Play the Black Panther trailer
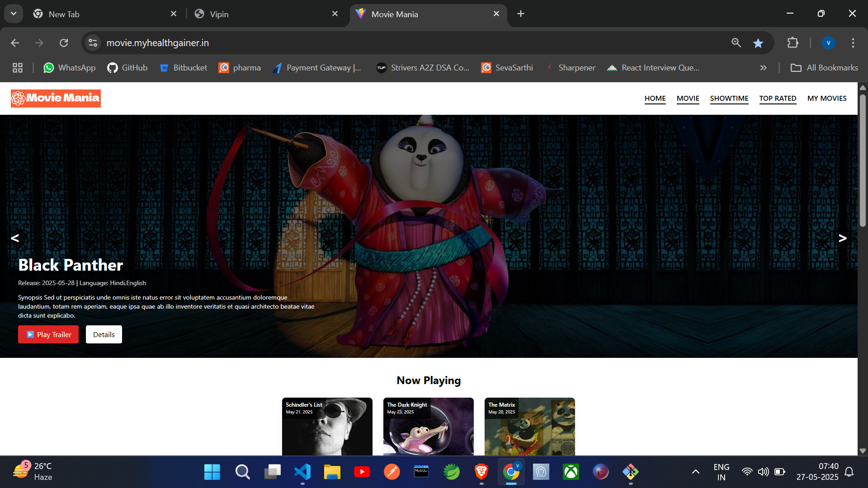 point(48,334)
